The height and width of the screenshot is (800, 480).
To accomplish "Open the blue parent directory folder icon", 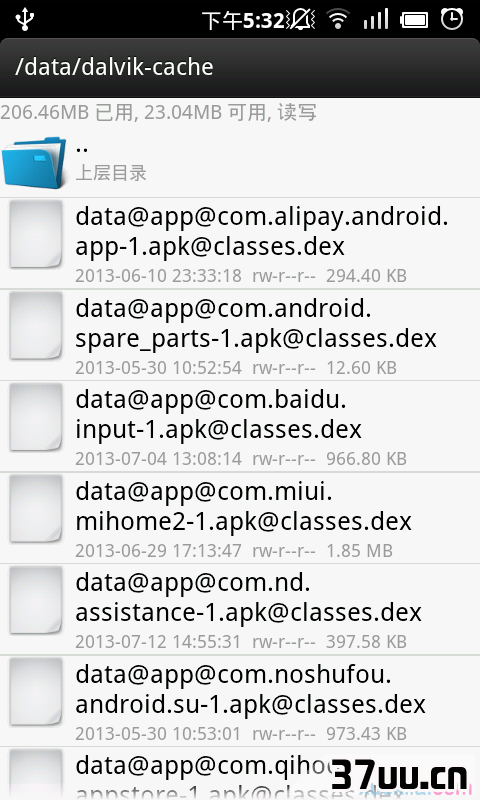I will coord(34,162).
